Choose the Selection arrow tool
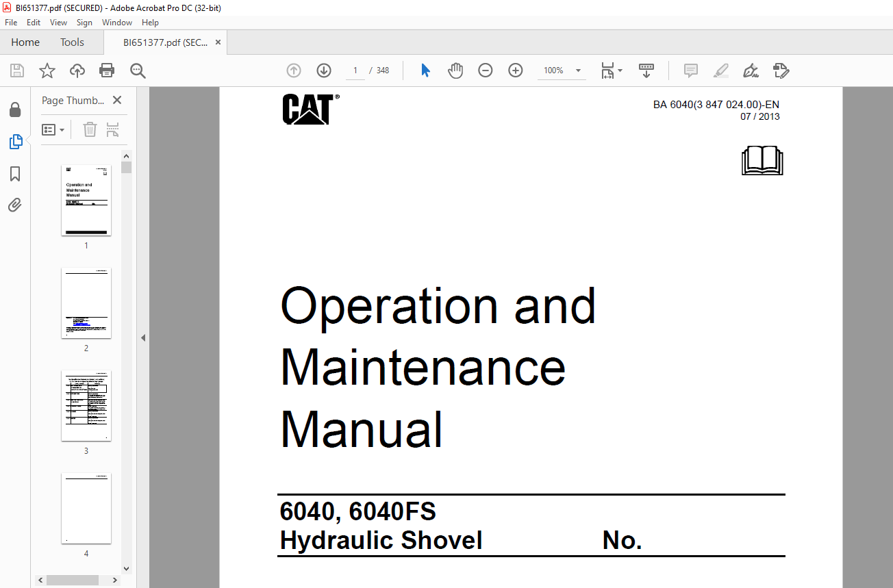 [425, 71]
